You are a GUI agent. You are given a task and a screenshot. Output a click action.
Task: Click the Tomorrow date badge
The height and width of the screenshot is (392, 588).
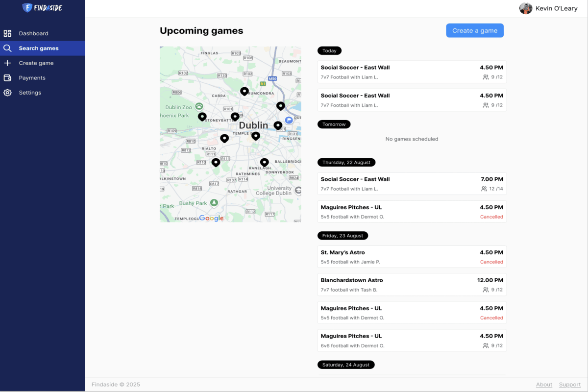coord(334,124)
